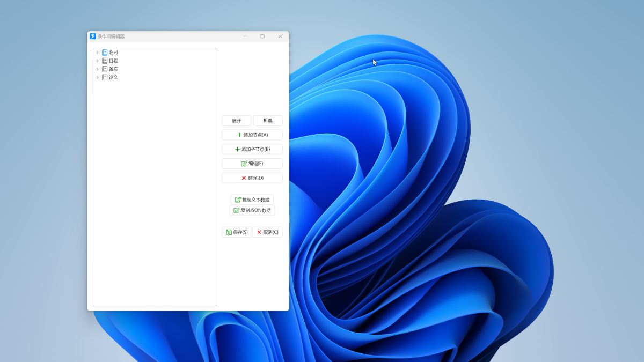644x362 pixels.
Task: Copy JSON data via 复制JSON数据
Action: click(x=252, y=210)
